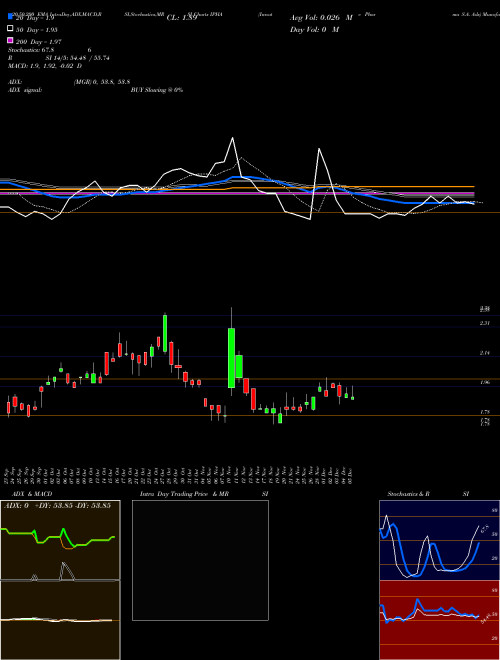500x660 pixels.
Task: Click the 'Avg Vol: 0.026 M' label
Action: [321, 18]
